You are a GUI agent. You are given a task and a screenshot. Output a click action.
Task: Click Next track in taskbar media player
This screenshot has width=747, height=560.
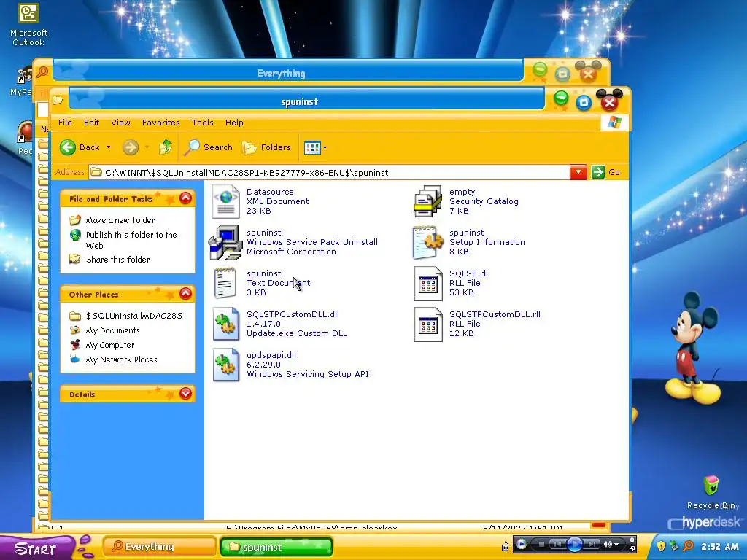pos(591,544)
